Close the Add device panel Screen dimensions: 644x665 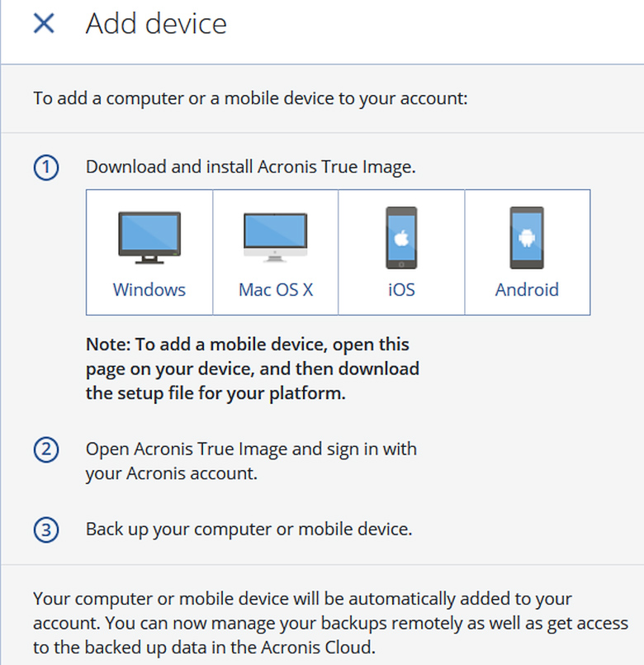coord(44,24)
